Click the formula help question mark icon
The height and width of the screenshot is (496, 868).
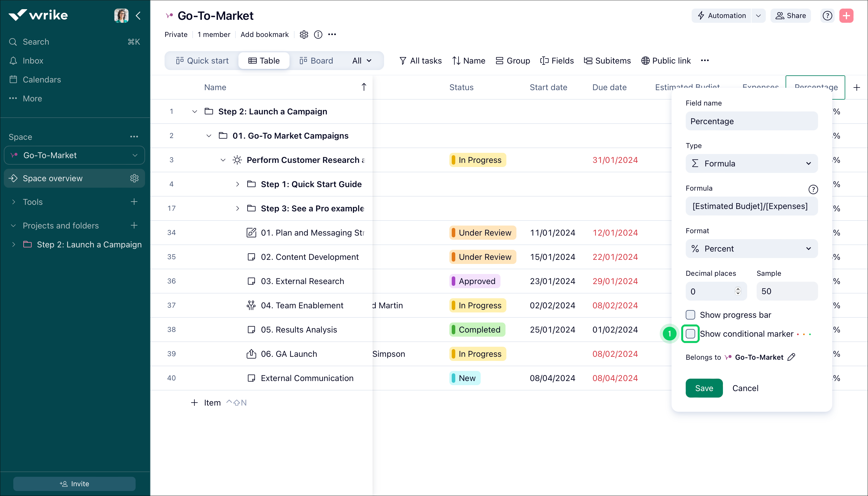coord(813,189)
